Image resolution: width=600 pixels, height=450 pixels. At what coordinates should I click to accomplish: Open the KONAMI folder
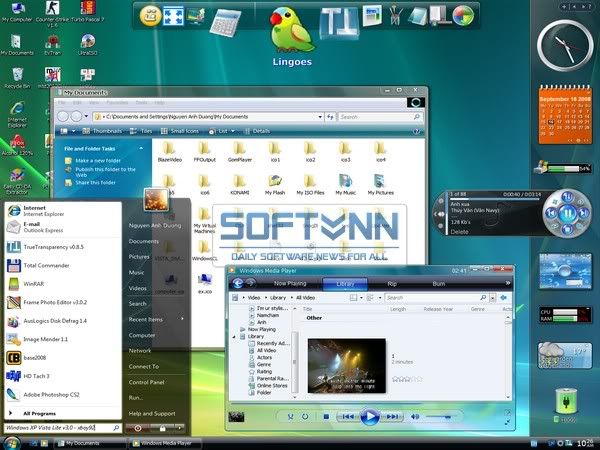[x=240, y=185]
